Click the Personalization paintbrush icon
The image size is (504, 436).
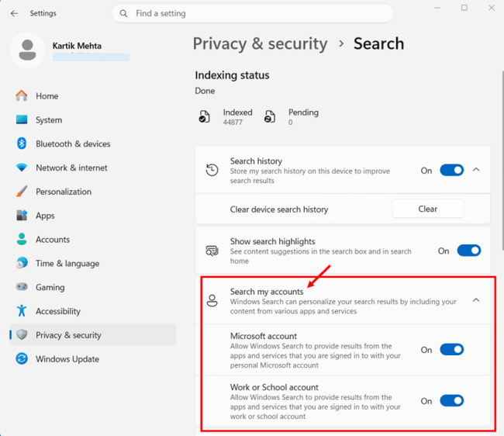22,192
